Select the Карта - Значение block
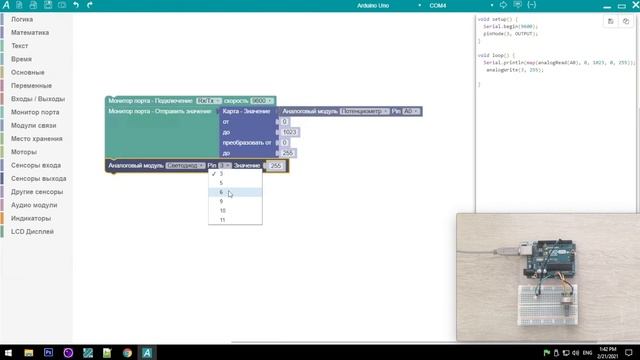Viewport: 640px width, 360px height. pyautogui.click(x=246, y=111)
